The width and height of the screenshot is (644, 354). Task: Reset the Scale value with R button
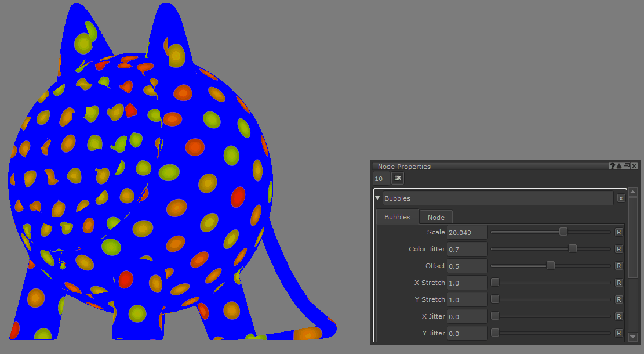[x=618, y=232]
